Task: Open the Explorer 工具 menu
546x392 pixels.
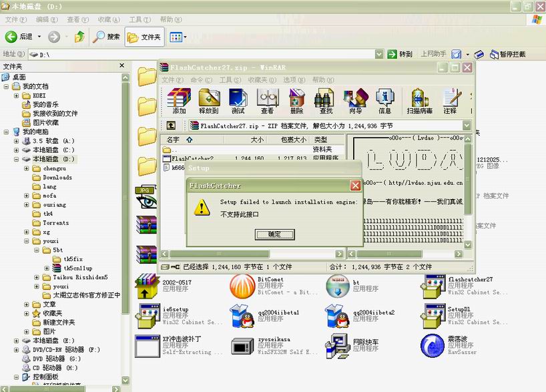Action: tap(140, 19)
